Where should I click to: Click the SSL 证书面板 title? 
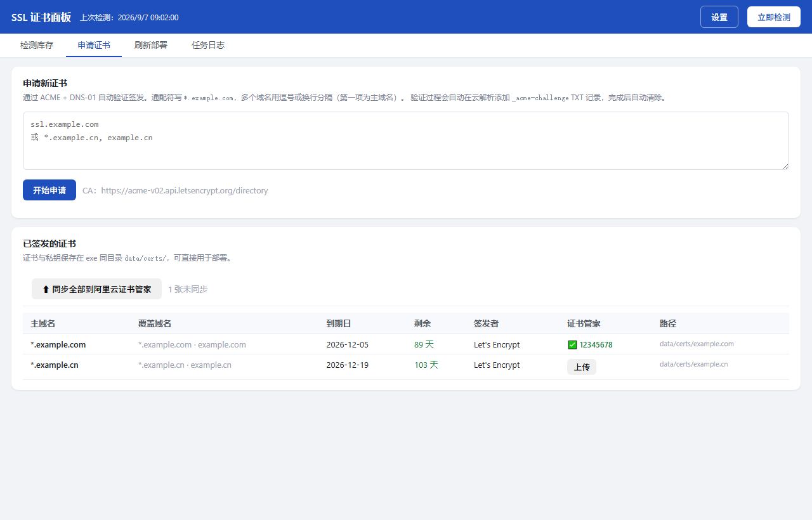41,17
